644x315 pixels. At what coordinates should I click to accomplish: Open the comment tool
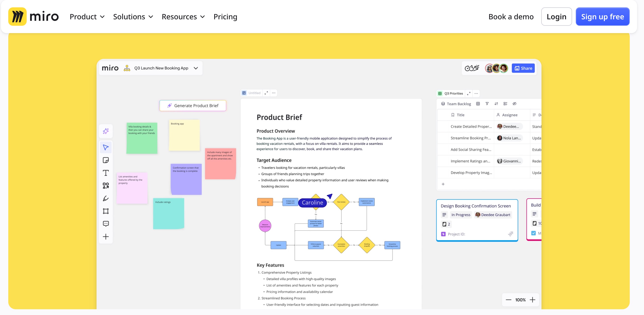click(106, 224)
